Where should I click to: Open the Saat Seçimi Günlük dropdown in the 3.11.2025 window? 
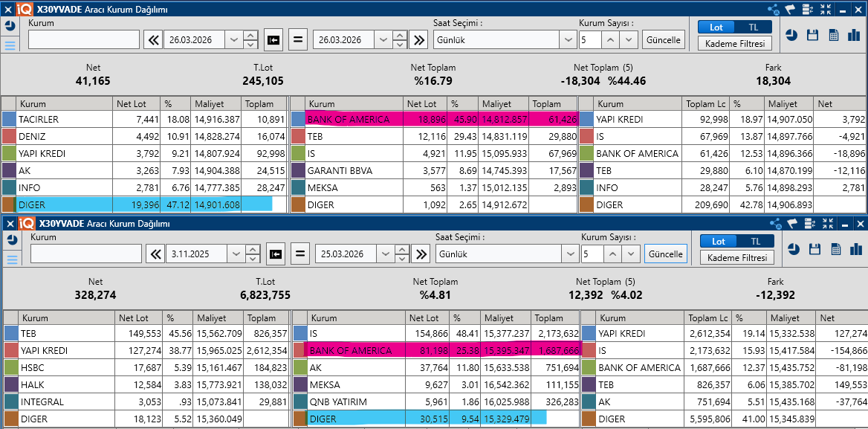(570, 254)
